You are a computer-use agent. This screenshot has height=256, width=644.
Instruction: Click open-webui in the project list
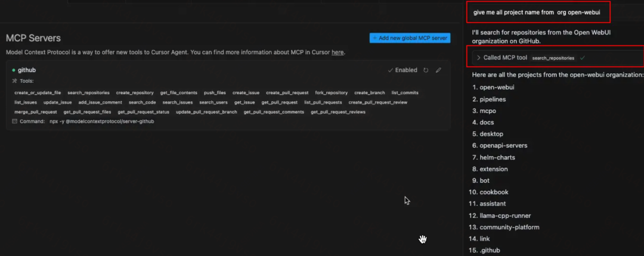(497, 88)
